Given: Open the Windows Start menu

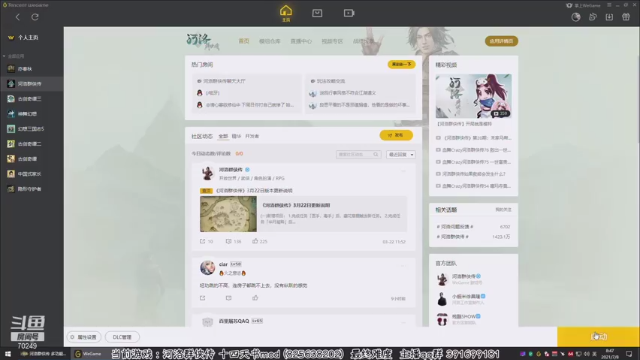Looking at the screenshot, I should pyautogui.click(x=8, y=354).
